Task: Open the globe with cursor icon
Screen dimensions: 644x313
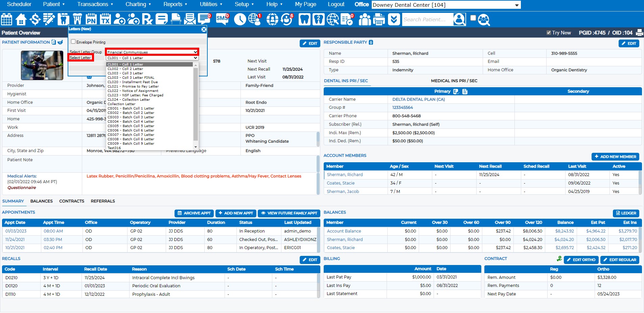Action: tap(332, 19)
